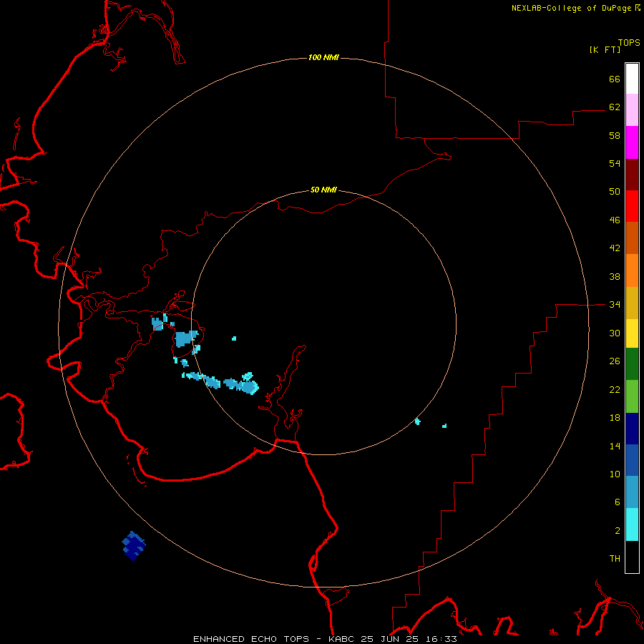Click the legend value "14"
Viewport: 644px width, 644px height.
615,446
